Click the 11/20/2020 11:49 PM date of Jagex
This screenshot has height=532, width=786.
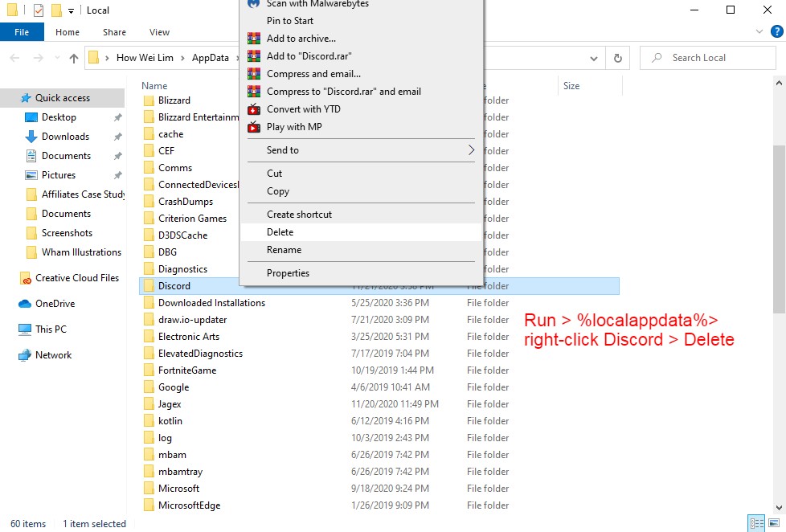(395, 404)
